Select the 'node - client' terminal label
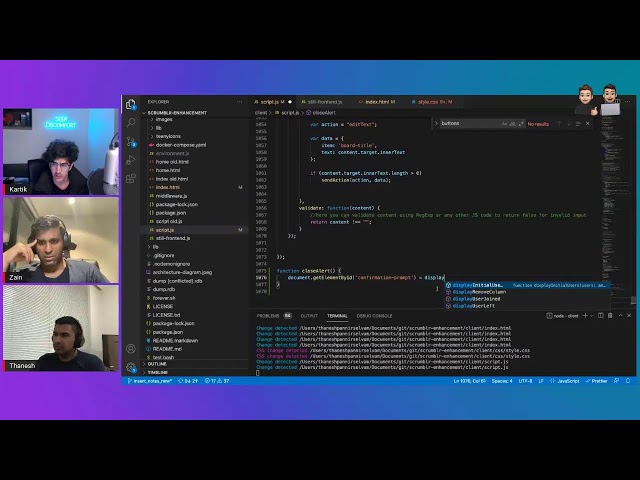The height and width of the screenshot is (480, 640). [562, 316]
